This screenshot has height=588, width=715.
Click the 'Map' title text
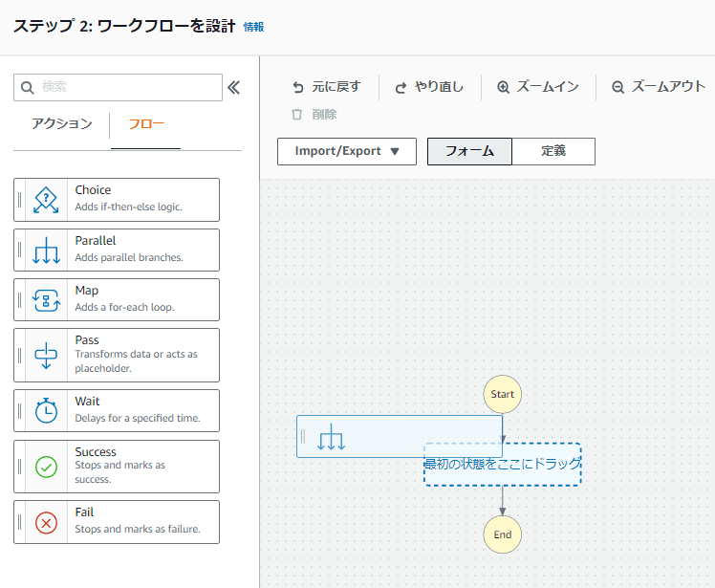(x=87, y=290)
